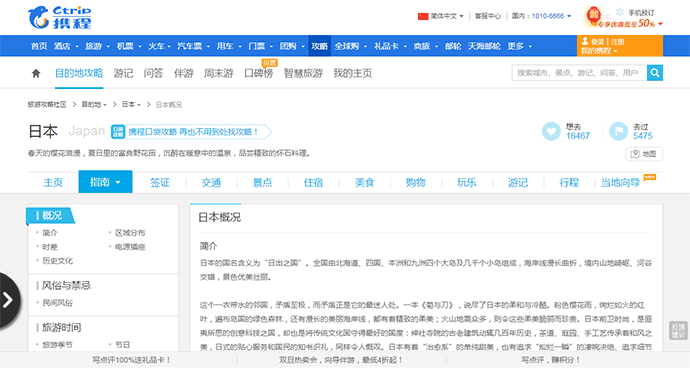This screenshot has width=690, height=368.
Task: Open the 目的地 breadcrumb dropdown
Action: tap(94, 104)
